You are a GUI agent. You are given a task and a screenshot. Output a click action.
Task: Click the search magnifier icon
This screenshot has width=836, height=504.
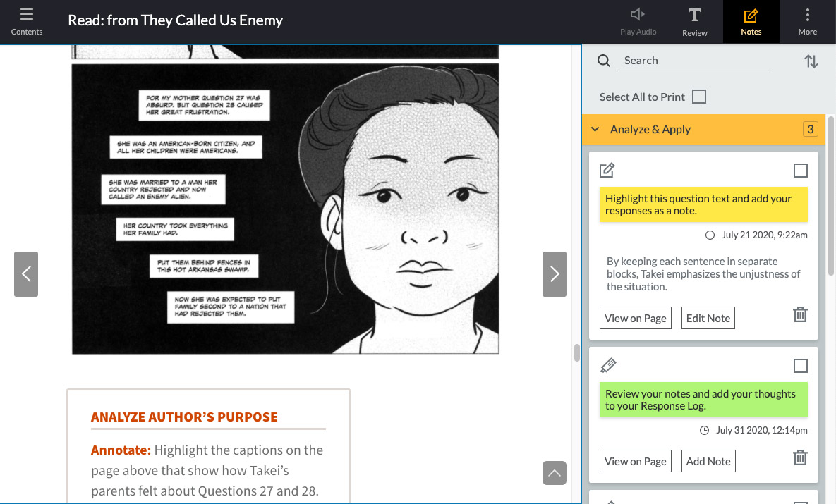603,61
